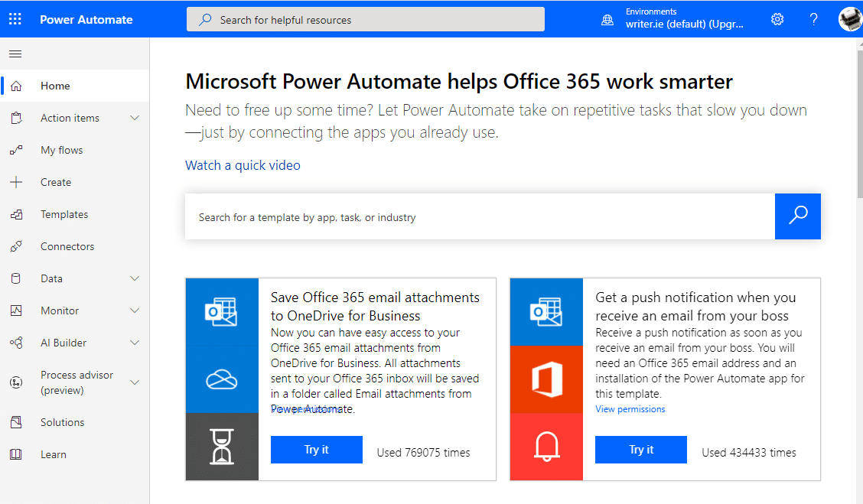Click the Home house icon in the sidebar
Screen dimensions: 863x504
click(17, 86)
